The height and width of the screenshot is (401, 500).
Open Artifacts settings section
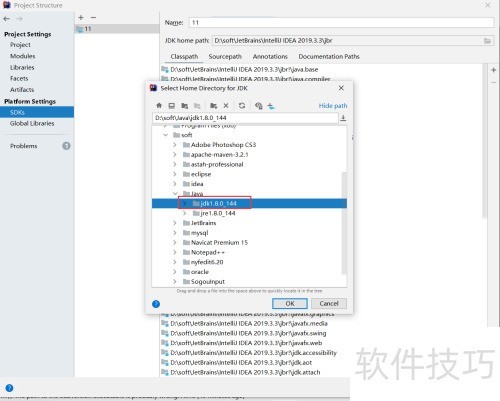coord(22,89)
